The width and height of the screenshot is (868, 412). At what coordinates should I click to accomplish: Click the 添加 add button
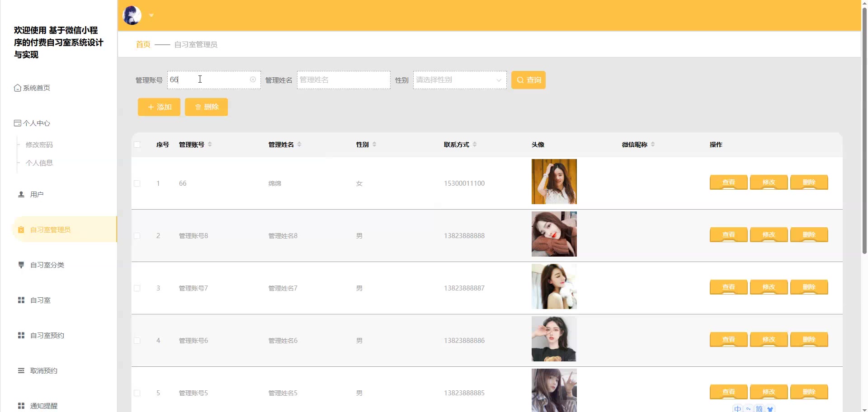coord(159,107)
